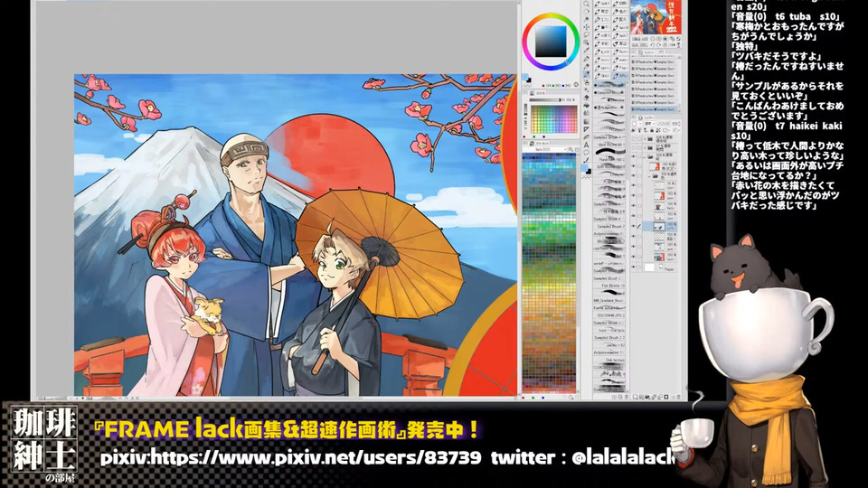Click the color wheel settings icon
The width and height of the screenshot is (868, 488).
pos(576,85)
